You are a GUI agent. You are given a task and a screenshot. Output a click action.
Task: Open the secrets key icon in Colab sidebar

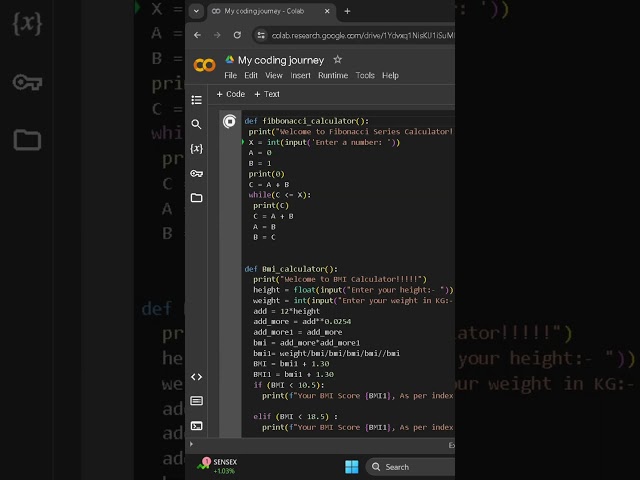196,173
